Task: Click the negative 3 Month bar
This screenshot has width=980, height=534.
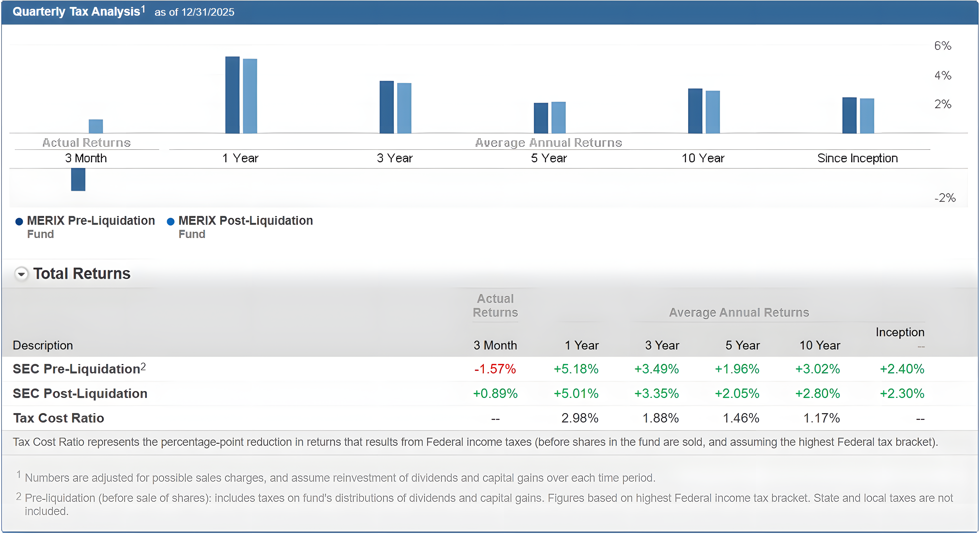Action: pyautogui.click(x=78, y=179)
